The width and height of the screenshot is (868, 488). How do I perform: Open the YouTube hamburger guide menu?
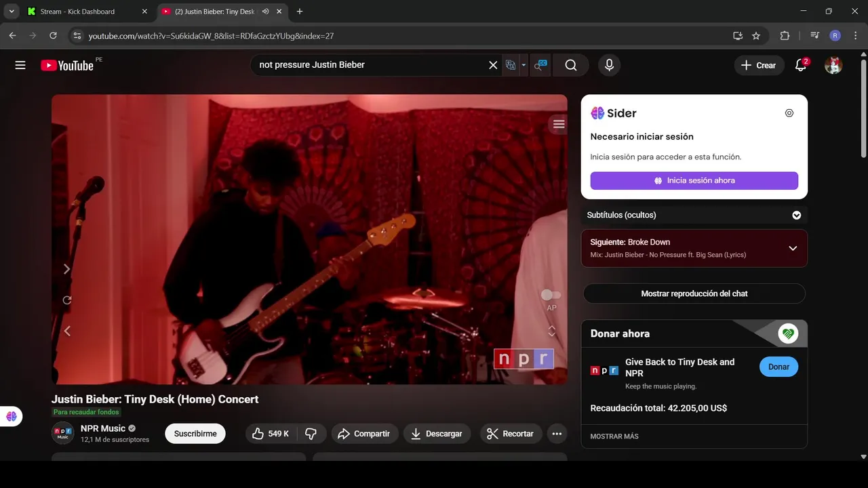tap(20, 65)
